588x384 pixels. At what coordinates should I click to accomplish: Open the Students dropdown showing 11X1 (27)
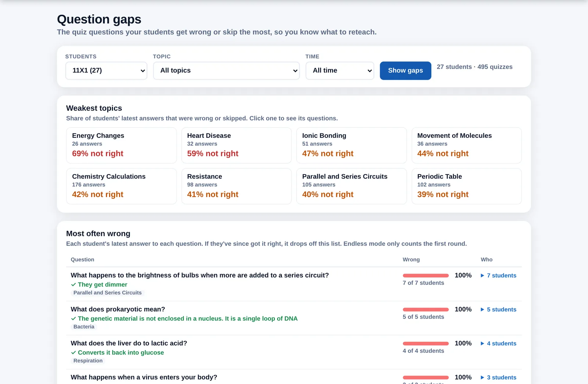106,71
